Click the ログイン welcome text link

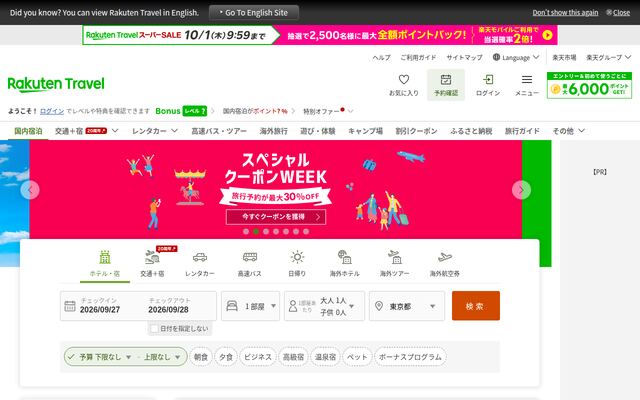[52, 111]
